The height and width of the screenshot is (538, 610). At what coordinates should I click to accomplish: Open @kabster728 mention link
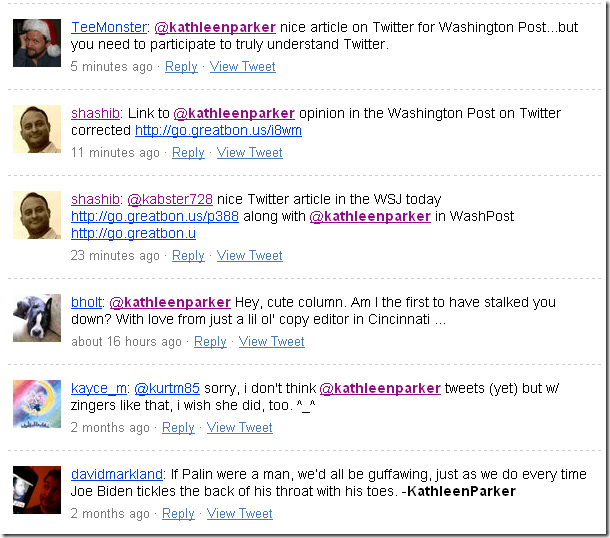click(x=170, y=199)
